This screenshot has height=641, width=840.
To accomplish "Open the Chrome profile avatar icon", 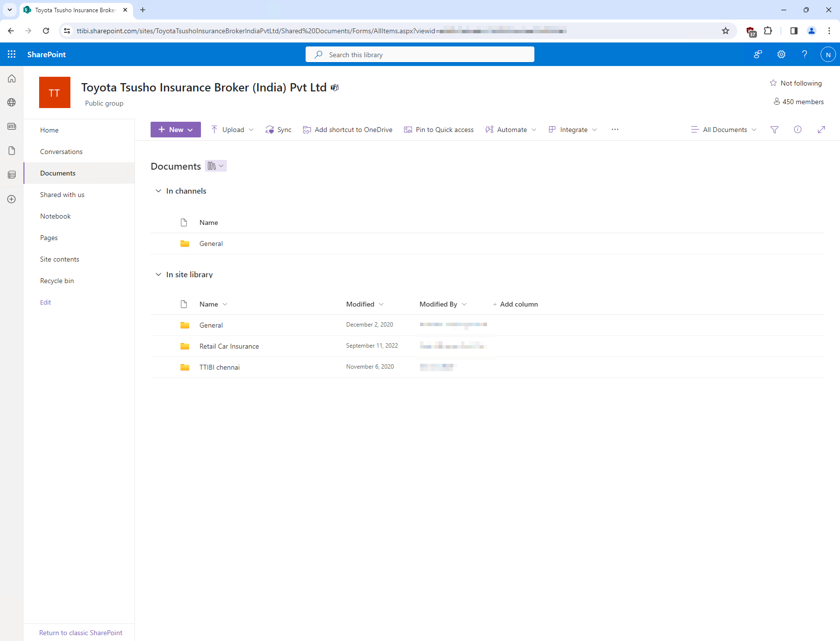I will 812,31.
